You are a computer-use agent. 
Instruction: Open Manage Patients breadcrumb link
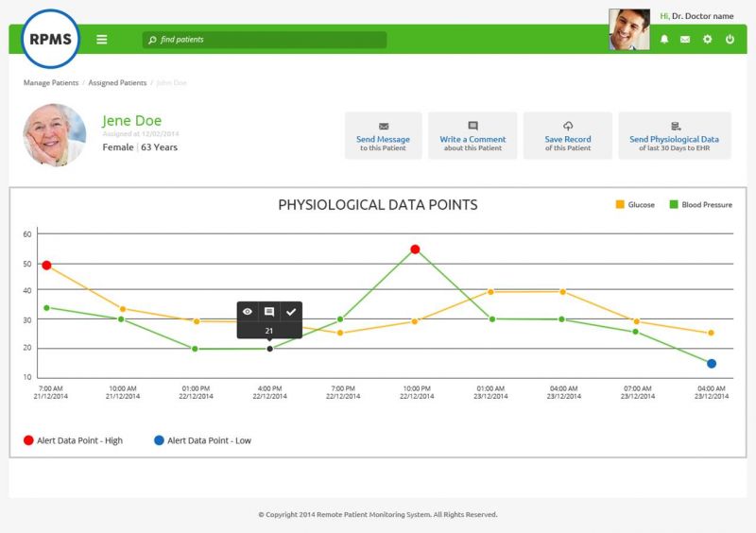(51, 82)
